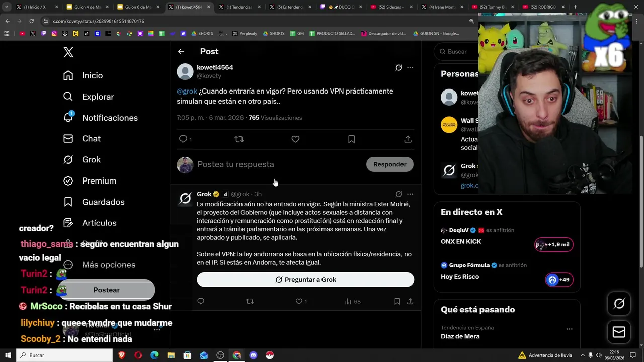Repost Grok's reply
Screen dimensions: 644x362
pyautogui.click(x=250, y=301)
